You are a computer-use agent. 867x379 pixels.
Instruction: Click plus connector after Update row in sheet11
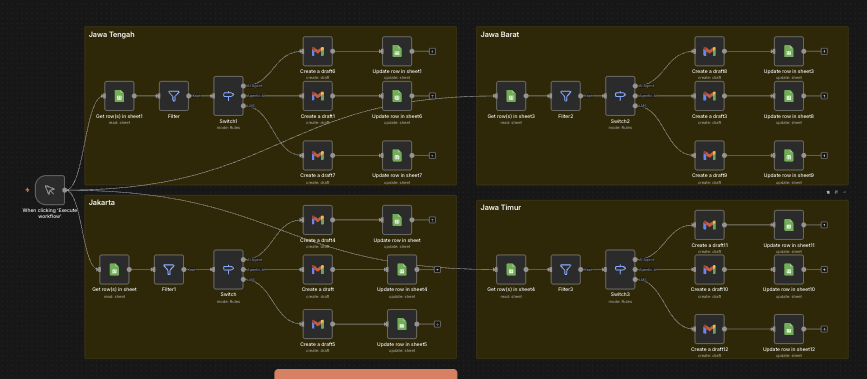pyautogui.click(x=824, y=225)
